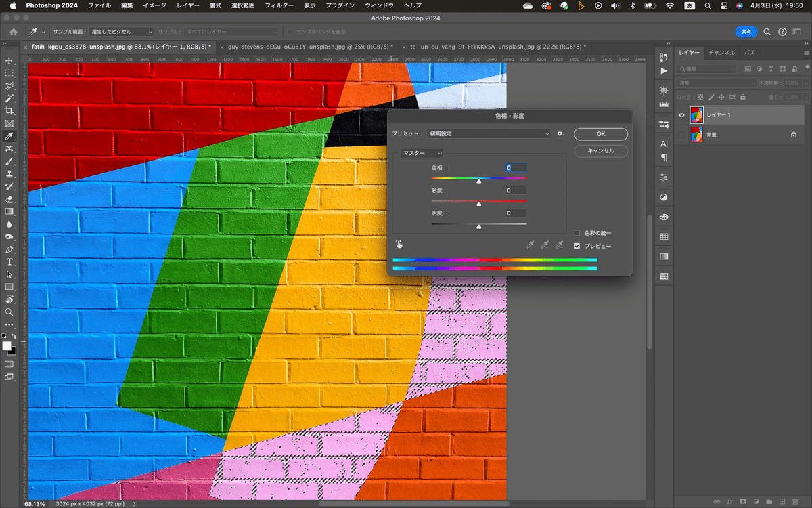Open the blend mode 通常 dropdown
The height and width of the screenshot is (508, 812).
[717, 83]
